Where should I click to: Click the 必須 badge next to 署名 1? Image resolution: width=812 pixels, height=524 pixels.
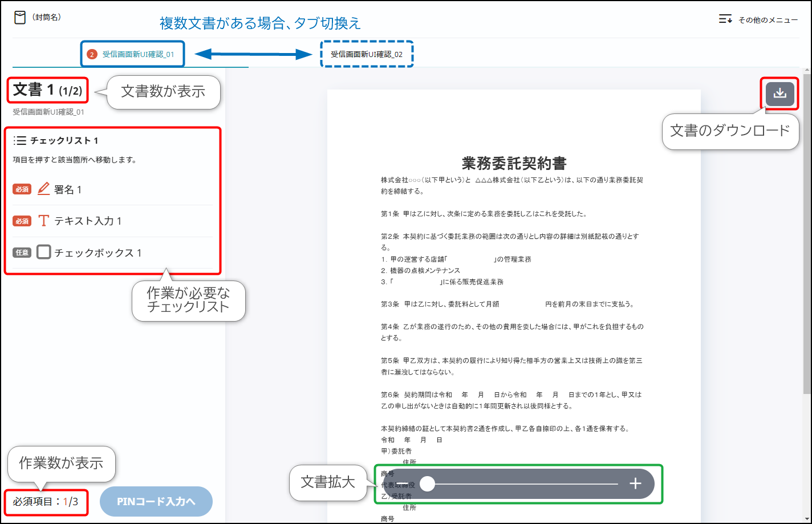click(x=22, y=189)
